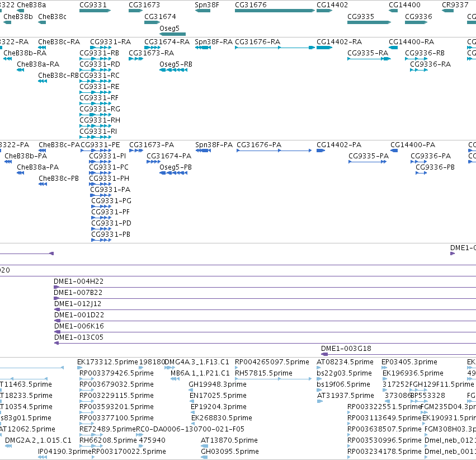
Task: Select transcript CG14402-RA
Action: [339, 41]
